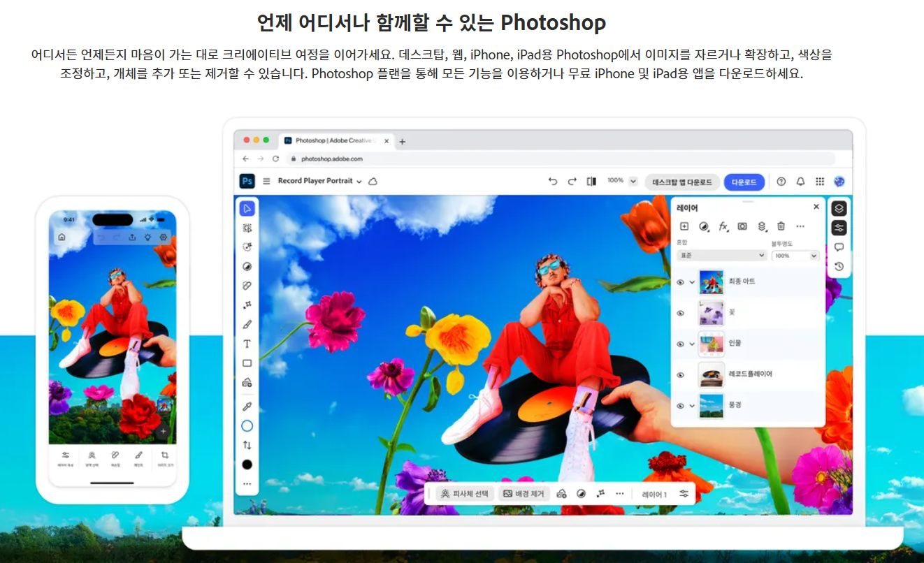The width and height of the screenshot is (924, 563).
Task: Open the history icon in right sidebar
Action: pos(839,266)
